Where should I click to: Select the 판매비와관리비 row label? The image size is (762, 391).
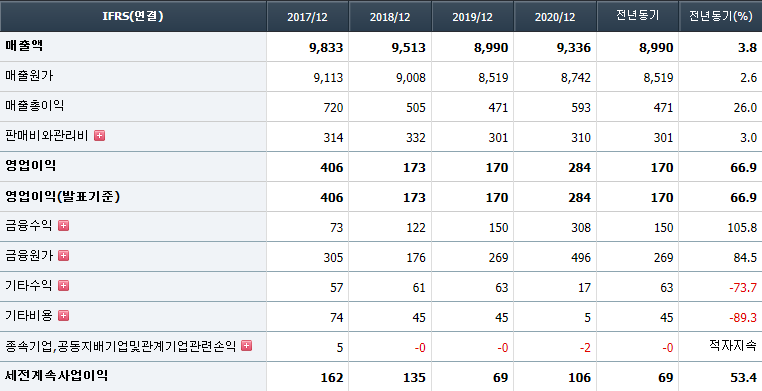[x=47, y=136]
